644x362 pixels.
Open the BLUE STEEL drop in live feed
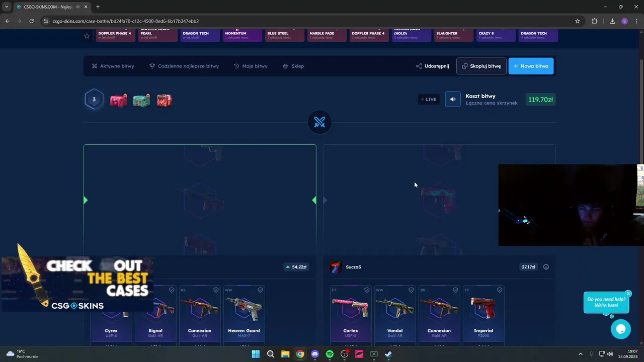pos(285,35)
